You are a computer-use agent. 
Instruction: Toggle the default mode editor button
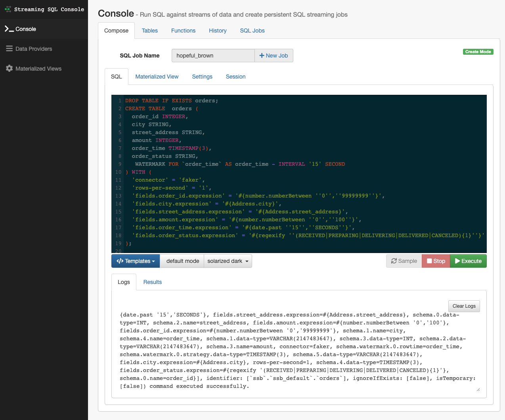tap(182, 261)
